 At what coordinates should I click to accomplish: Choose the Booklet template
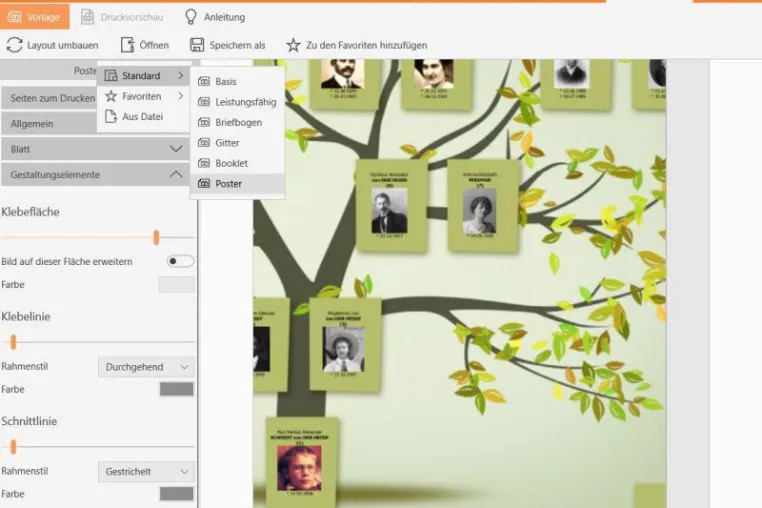(x=237, y=163)
